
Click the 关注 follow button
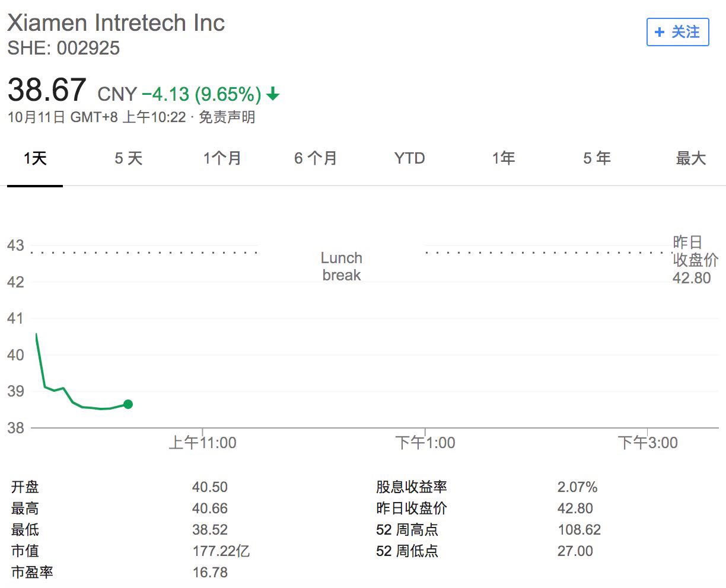[677, 32]
